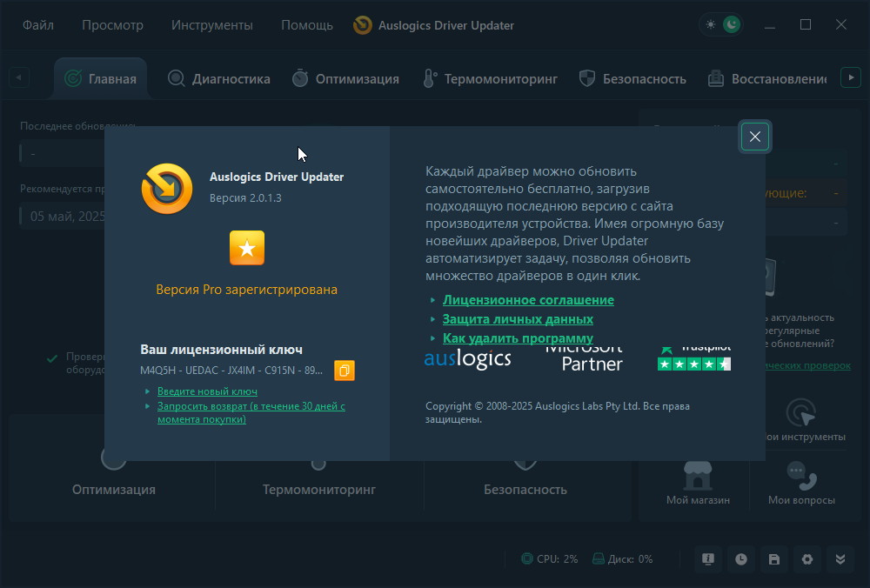Click the Диск usage indicator

pyautogui.click(x=622, y=559)
